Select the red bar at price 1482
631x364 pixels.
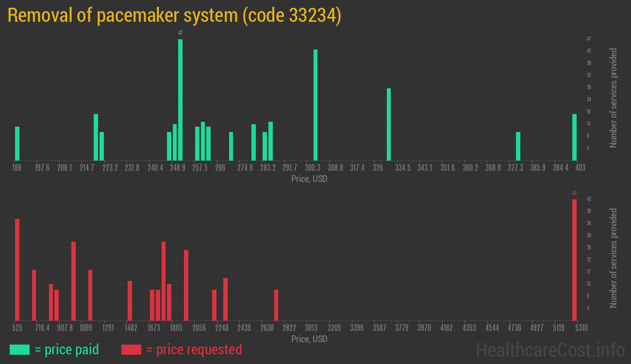(x=130, y=300)
